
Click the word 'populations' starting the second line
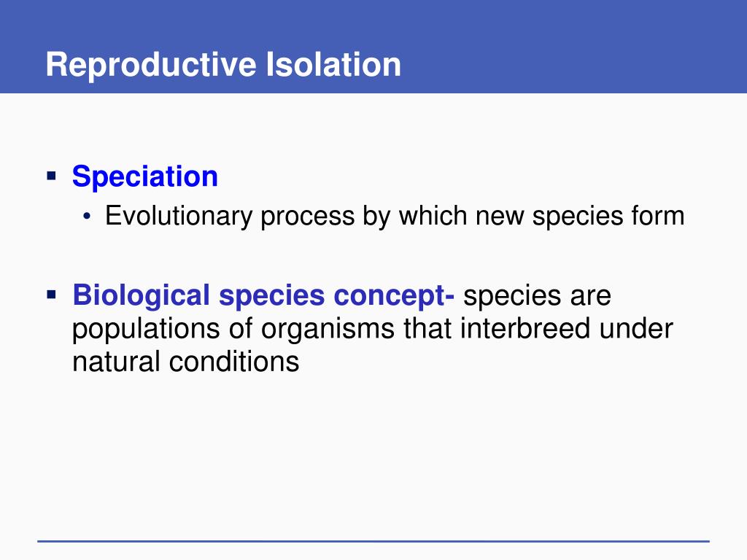147,329
